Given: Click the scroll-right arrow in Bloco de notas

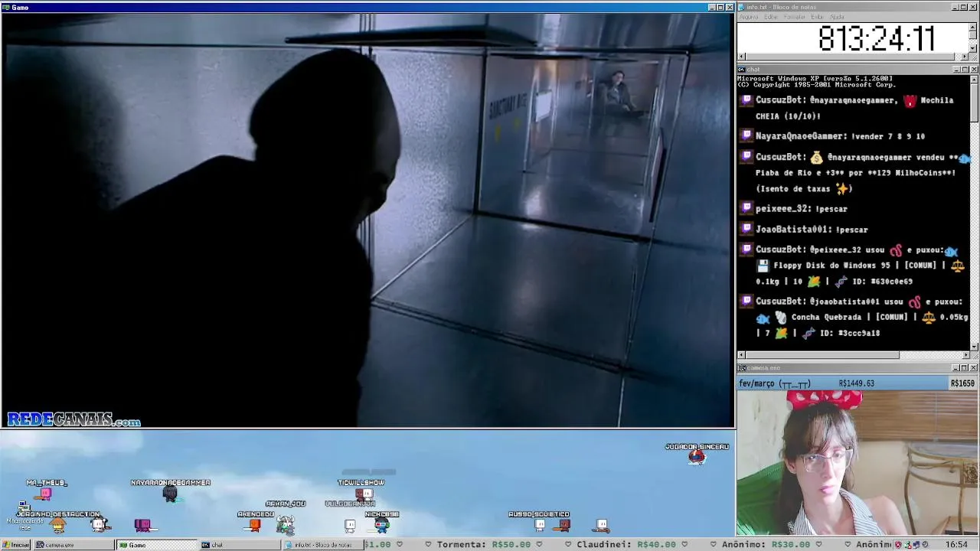Looking at the screenshot, I should pyautogui.click(x=965, y=57).
